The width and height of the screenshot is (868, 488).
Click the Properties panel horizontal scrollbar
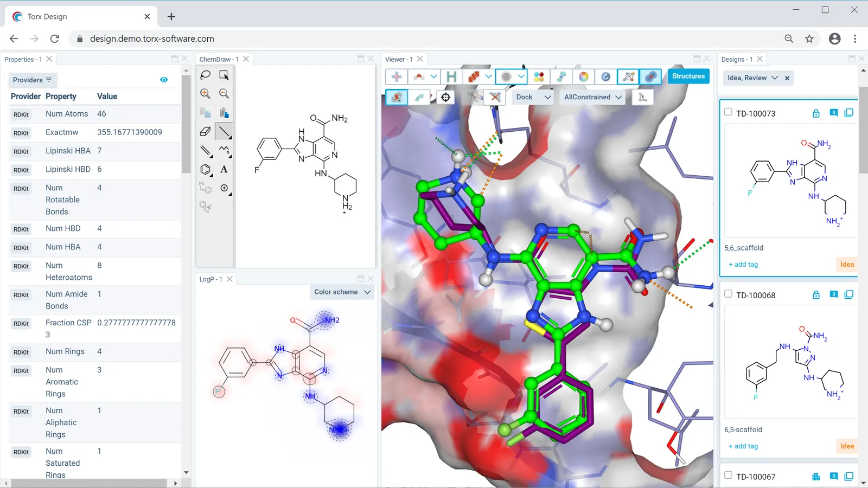pos(90,483)
